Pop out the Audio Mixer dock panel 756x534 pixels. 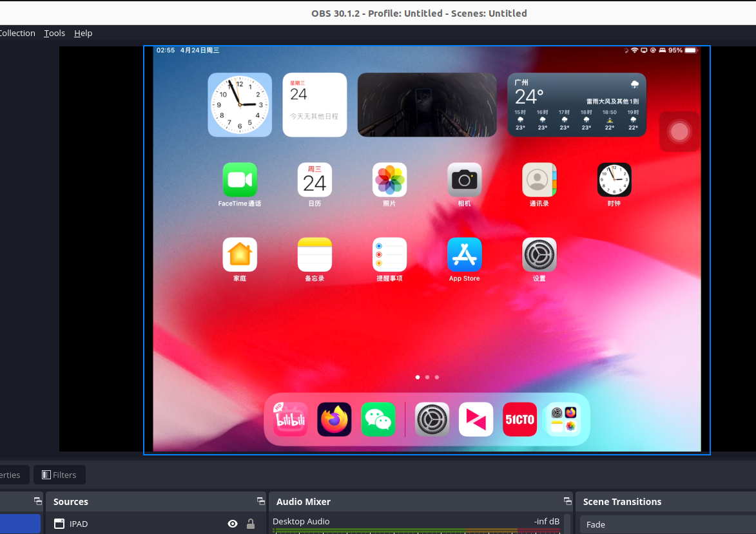click(x=567, y=501)
